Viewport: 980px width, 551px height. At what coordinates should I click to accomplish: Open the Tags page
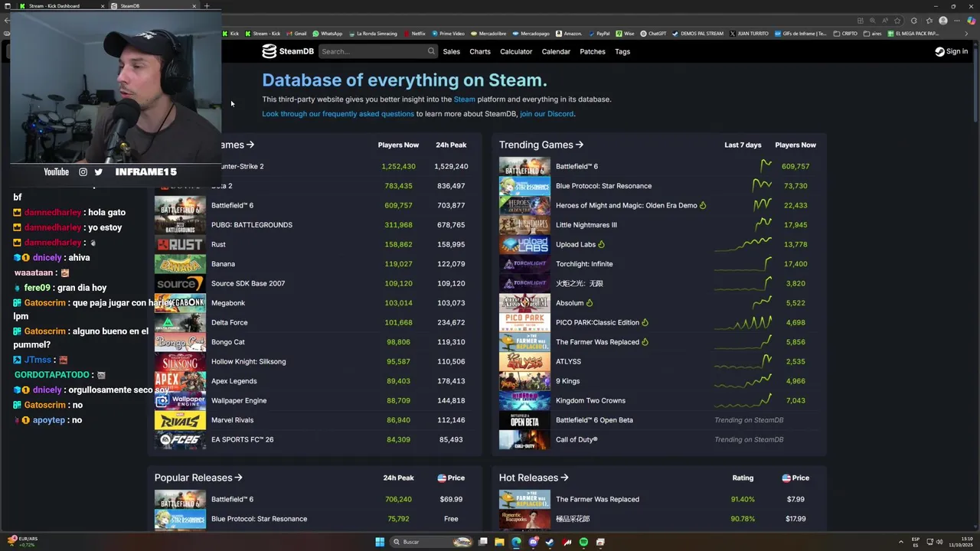click(x=622, y=51)
